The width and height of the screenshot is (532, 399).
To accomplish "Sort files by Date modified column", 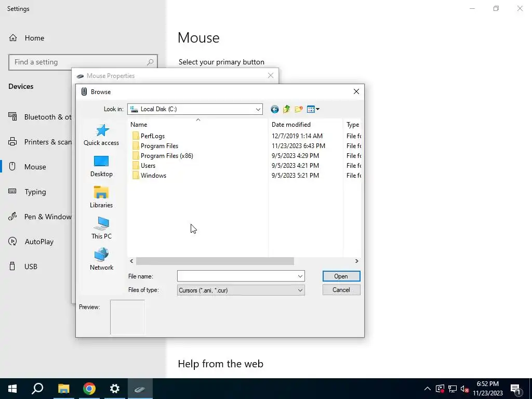I will click(305, 125).
